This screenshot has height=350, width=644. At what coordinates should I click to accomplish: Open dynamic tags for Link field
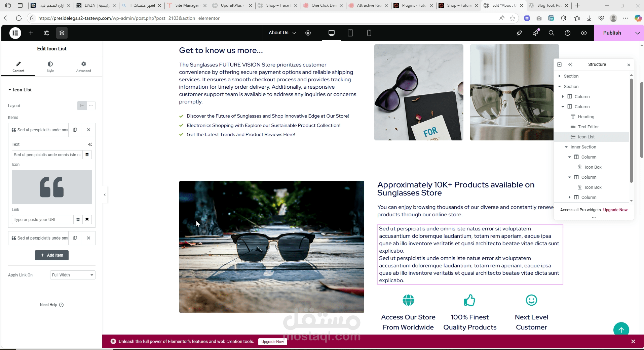coord(87,220)
